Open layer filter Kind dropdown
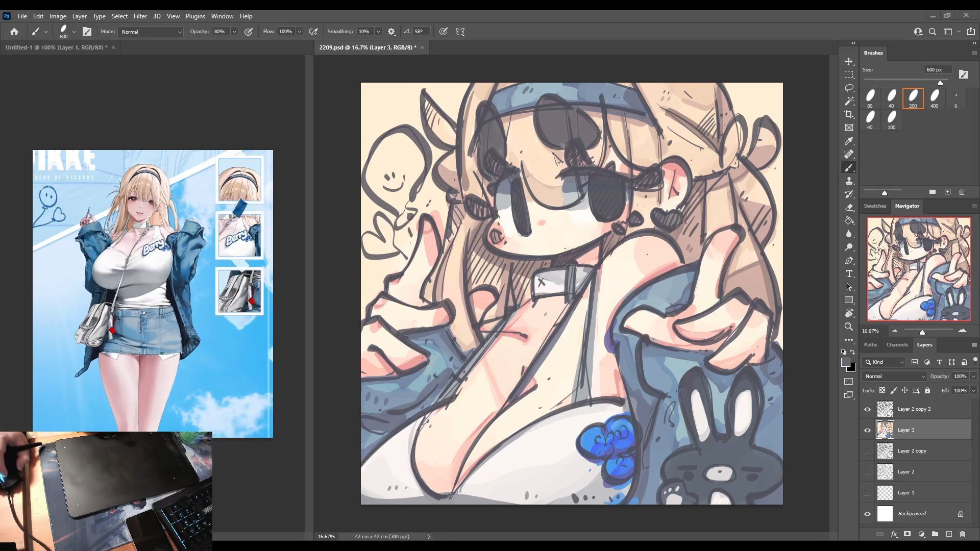980x551 pixels. (x=884, y=362)
